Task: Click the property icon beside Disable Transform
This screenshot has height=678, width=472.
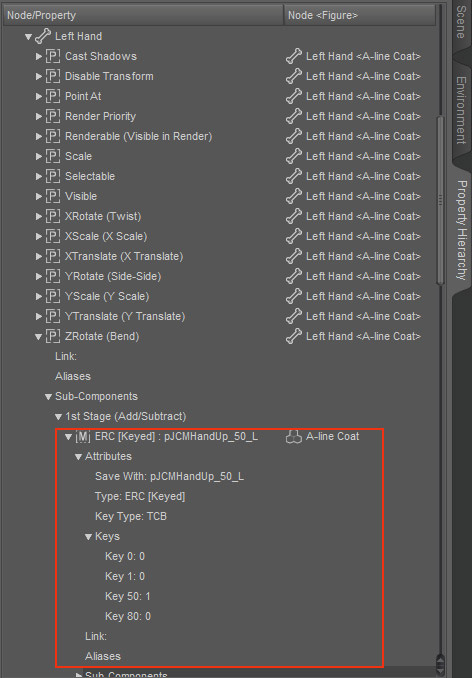Action: pyautogui.click(x=53, y=77)
